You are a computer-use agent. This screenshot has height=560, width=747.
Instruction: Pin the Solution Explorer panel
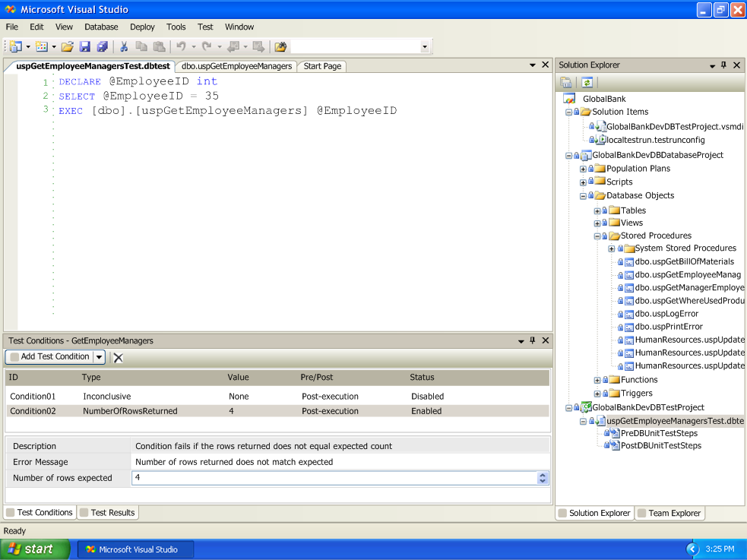(723, 65)
